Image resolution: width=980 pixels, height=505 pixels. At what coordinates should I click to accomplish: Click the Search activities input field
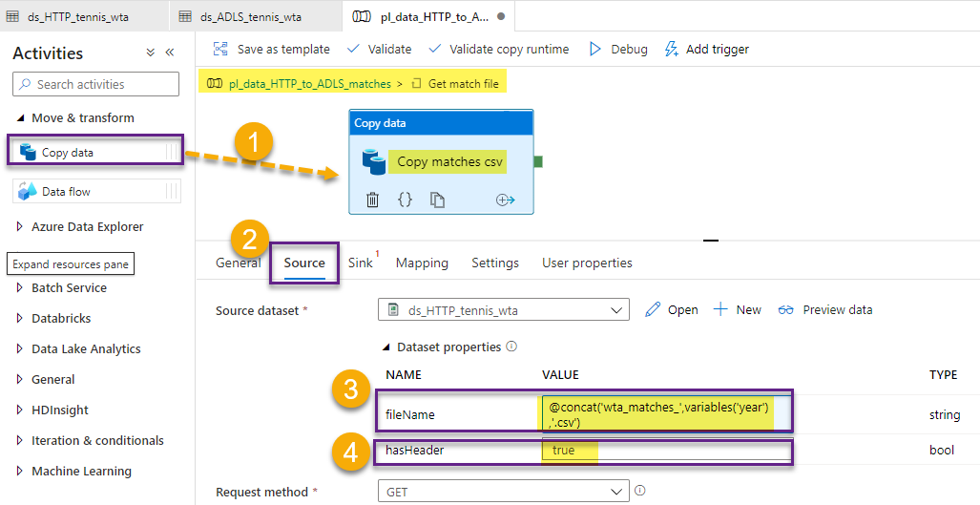pyautogui.click(x=95, y=85)
